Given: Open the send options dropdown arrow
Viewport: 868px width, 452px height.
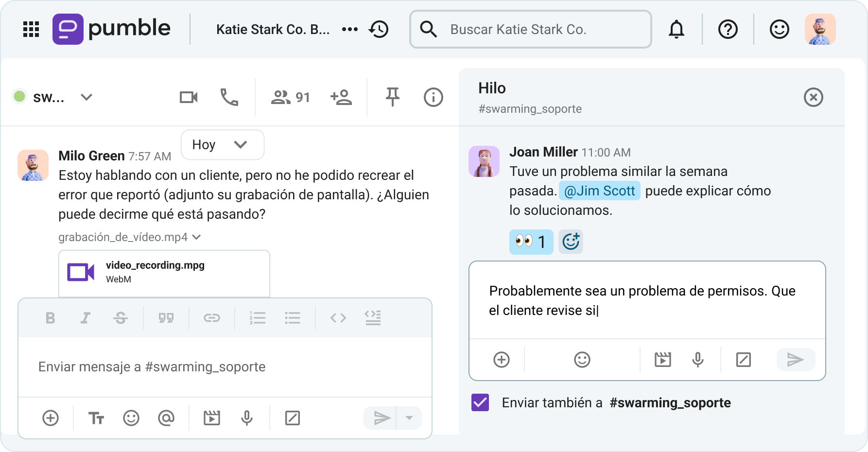Looking at the screenshot, I should [x=409, y=417].
